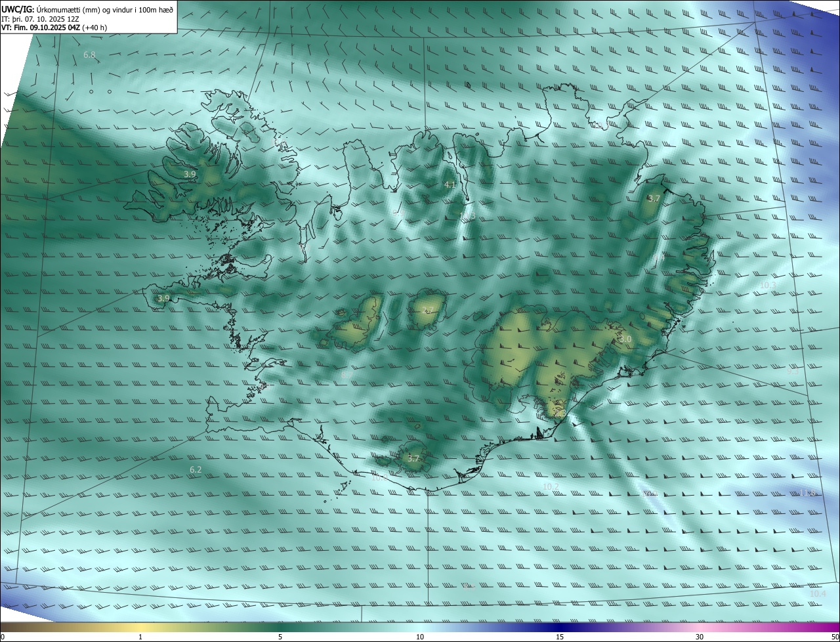This screenshot has width=840, height=642.
Task: Click the 4.1 value label in north Iceland
Action: click(450, 185)
